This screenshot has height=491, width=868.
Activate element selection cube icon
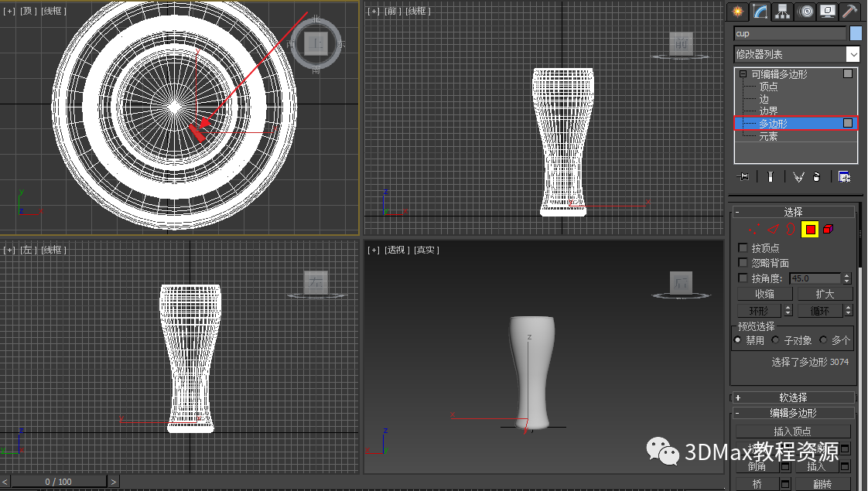point(828,229)
